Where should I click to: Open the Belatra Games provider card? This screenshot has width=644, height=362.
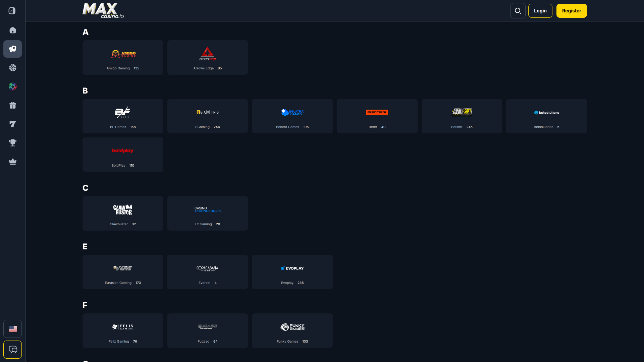292,116
